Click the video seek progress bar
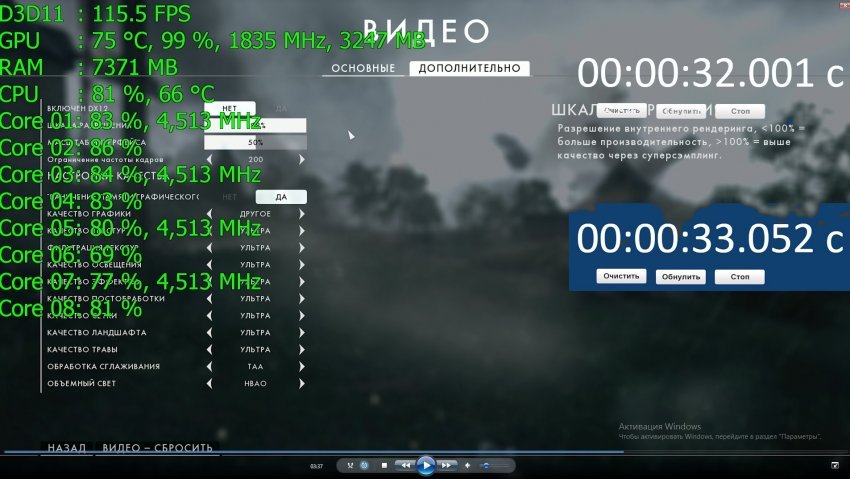 click(425, 451)
